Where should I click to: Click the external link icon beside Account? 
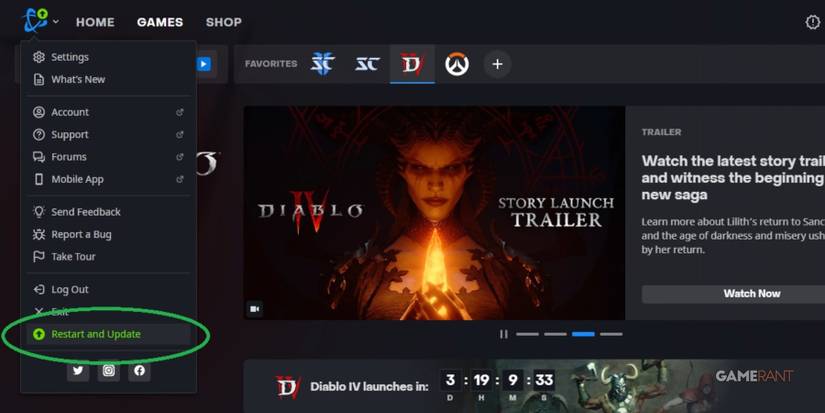click(x=179, y=112)
